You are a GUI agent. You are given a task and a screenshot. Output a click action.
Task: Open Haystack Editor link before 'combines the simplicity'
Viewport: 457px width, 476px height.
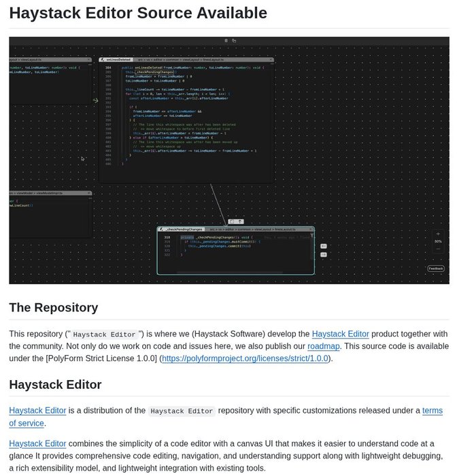tap(37, 443)
